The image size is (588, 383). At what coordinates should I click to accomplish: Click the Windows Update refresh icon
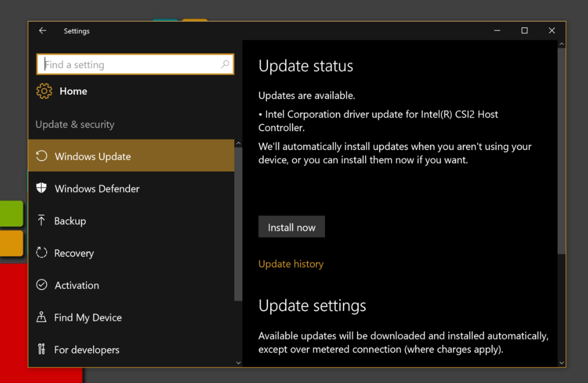[42, 156]
